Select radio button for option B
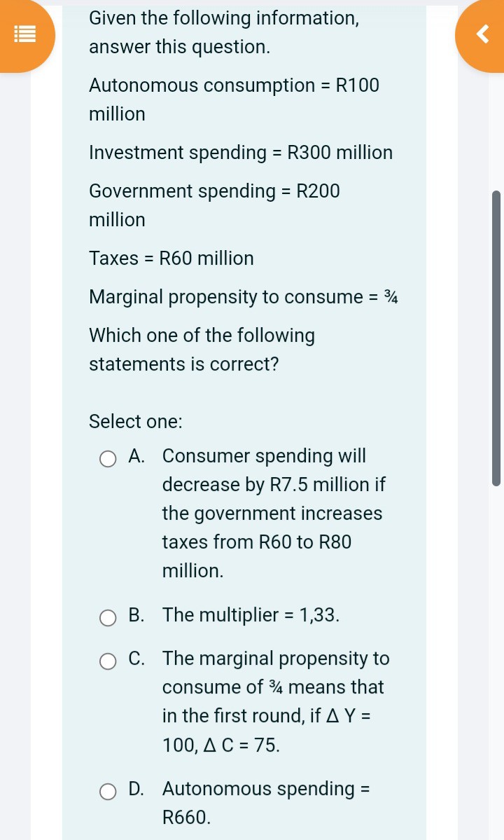 click(x=108, y=617)
